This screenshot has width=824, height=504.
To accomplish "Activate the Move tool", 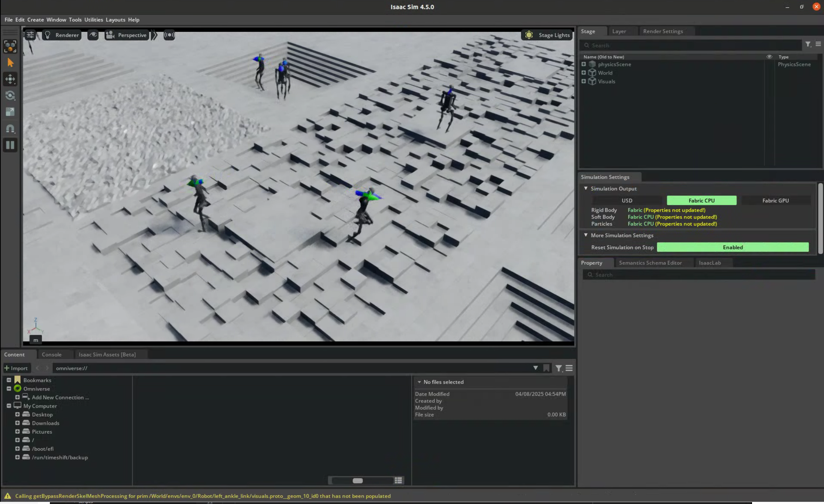I will click(x=10, y=79).
